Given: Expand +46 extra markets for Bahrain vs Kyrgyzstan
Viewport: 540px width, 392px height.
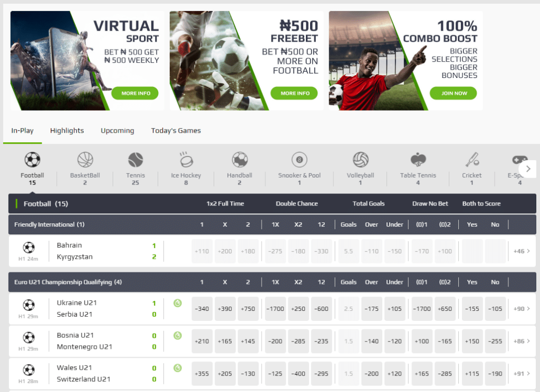Looking at the screenshot, I should tap(519, 251).
